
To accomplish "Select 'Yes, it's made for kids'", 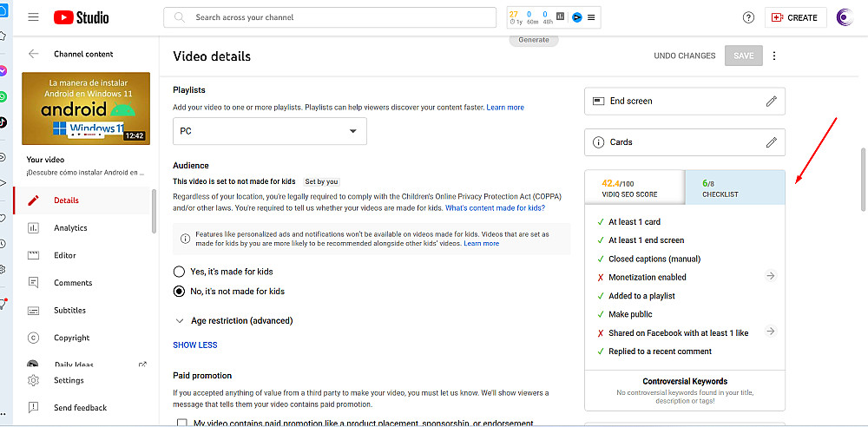I will coord(180,272).
